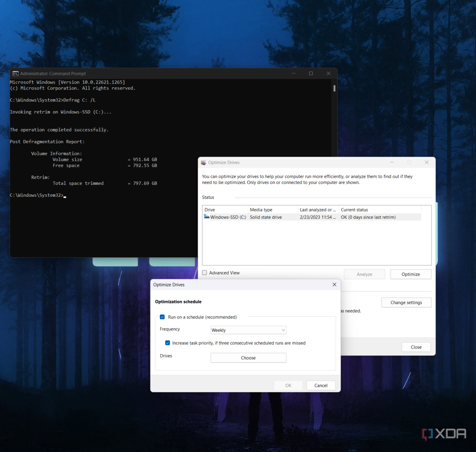Enable the Advanced View checkbox

click(x=205, y=273)
